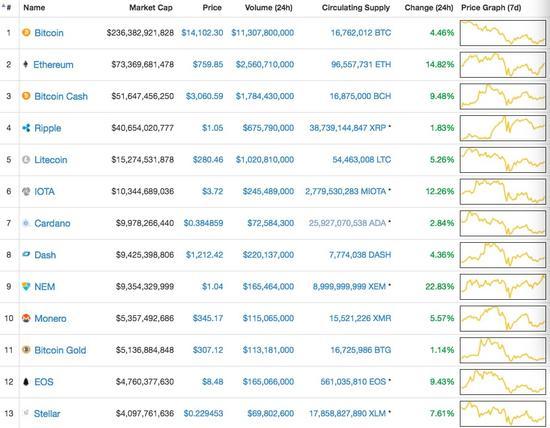This screenshot has height=428, width=550.
Task: Open Bitcoin 7-day price graph
Action: (503, 33)
